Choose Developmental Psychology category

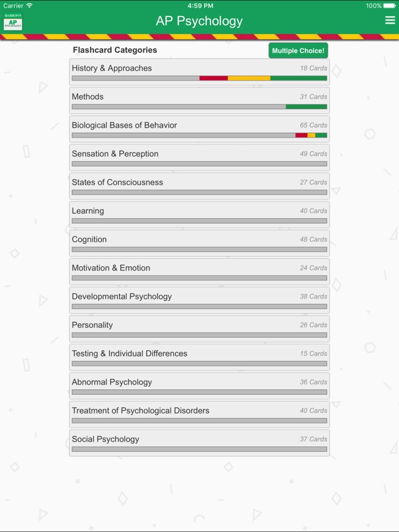pos(199,300)
